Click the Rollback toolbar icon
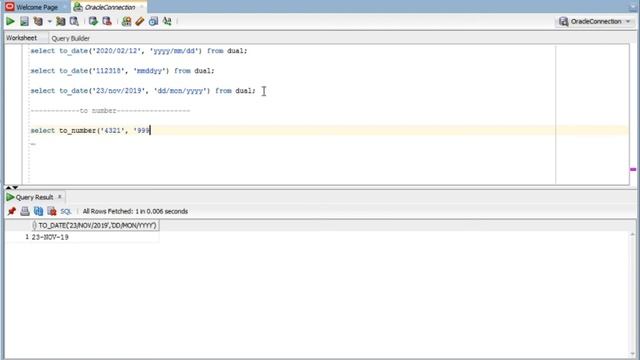This screenshot has width=640, height=360. pos(107,22)
